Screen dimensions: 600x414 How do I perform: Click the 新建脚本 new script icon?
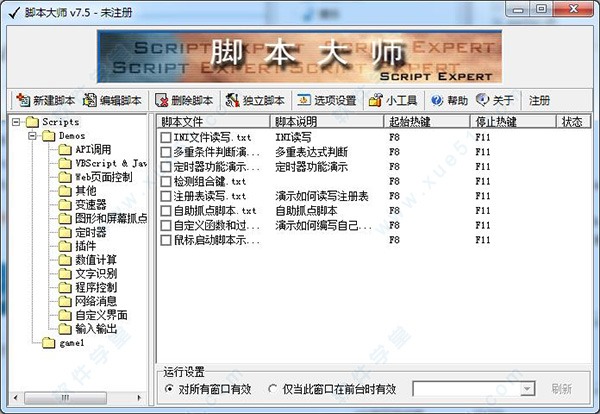point(23,100)
